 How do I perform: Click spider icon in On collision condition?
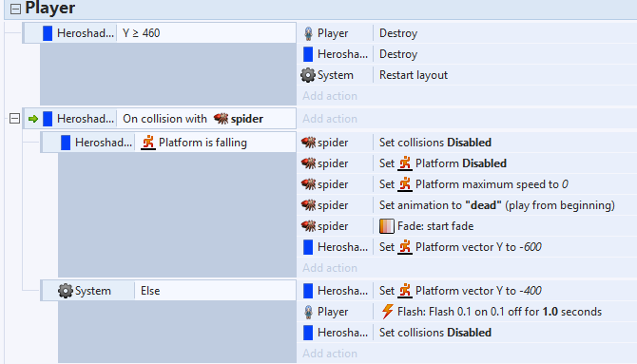(x=221, y=119)
